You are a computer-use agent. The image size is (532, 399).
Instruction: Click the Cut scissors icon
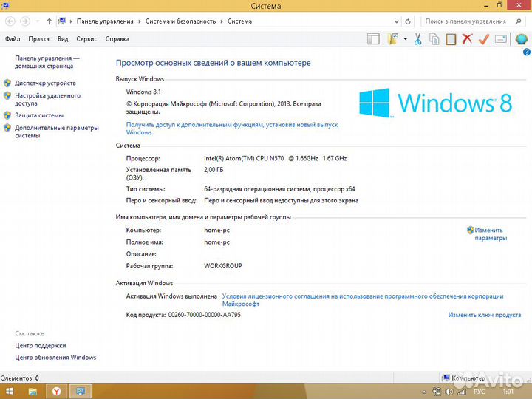418,39
